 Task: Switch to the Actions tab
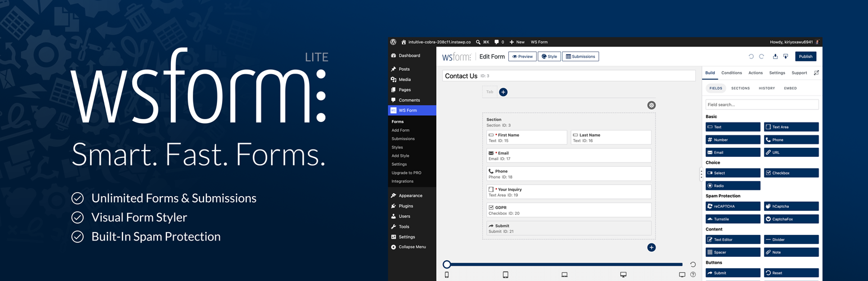point(756,72)
